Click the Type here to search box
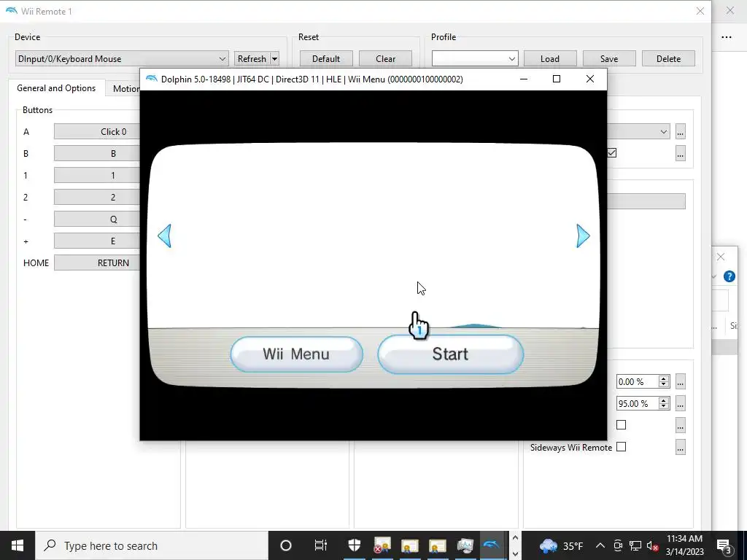Image resolution: width=747 pixels, height=560 pixels. pos(152,545)
